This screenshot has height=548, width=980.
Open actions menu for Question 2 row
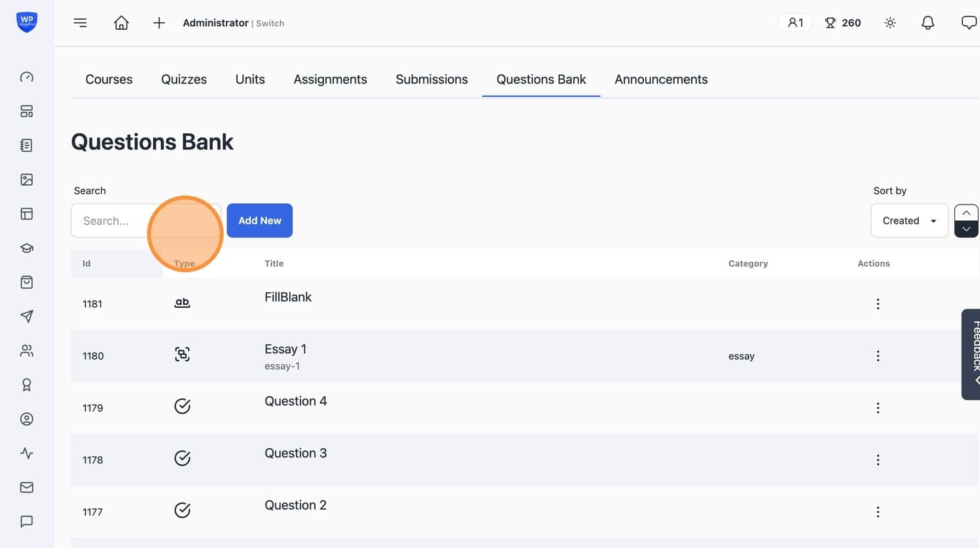click(878, 512)
